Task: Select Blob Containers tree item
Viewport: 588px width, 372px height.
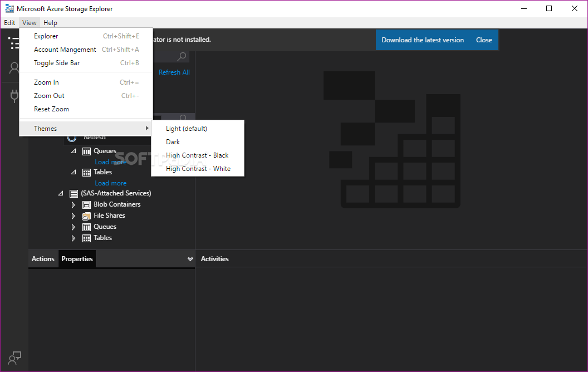Action: pos(117,204)
